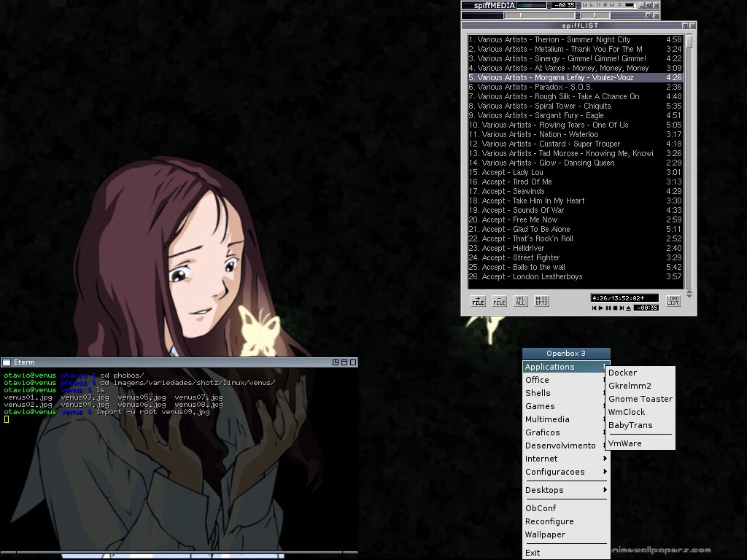Click the previous button in spiffMEDIA titlebar
Screen dimensions: 747x560
point(585,5)
